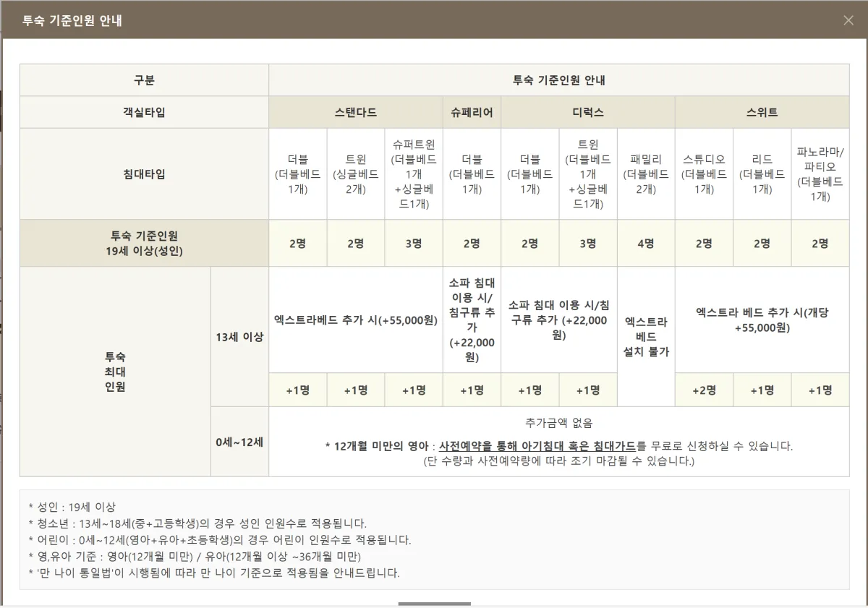Select the 슈페리어 room type header
Image resolution: width=868 pixels, height=608 pixels.
472,111
